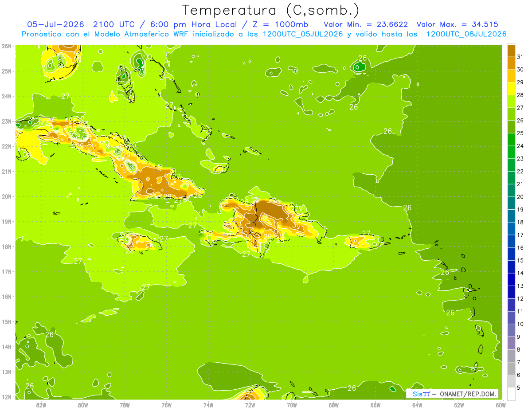This screenshot has height=411, width=532.
Task: Click the "25N" latitude axis label
Action: pyautogui.click(x=7, y=71)
